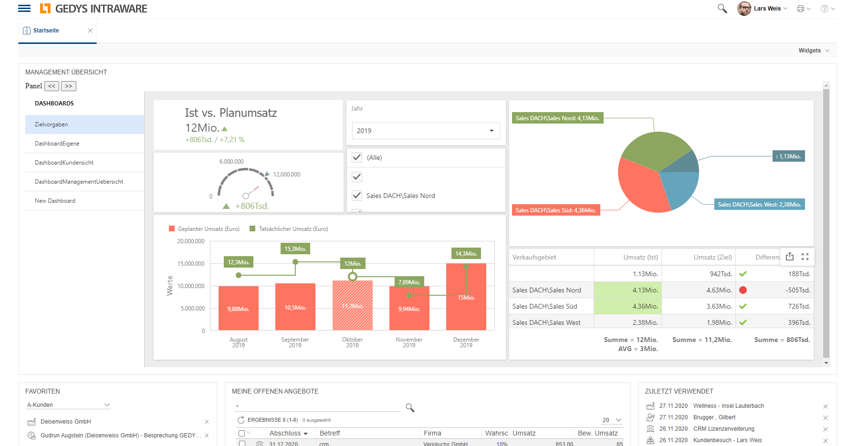Expand the Verkaufsgebiet table to fullscreen
The image size is (868, 446).
[805, 257]
